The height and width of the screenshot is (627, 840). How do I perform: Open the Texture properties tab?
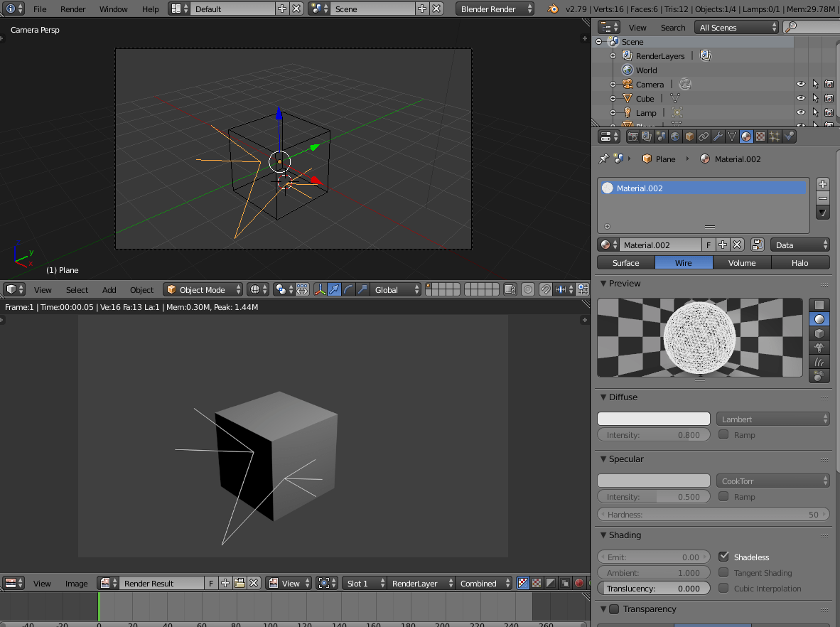(760, 136)
